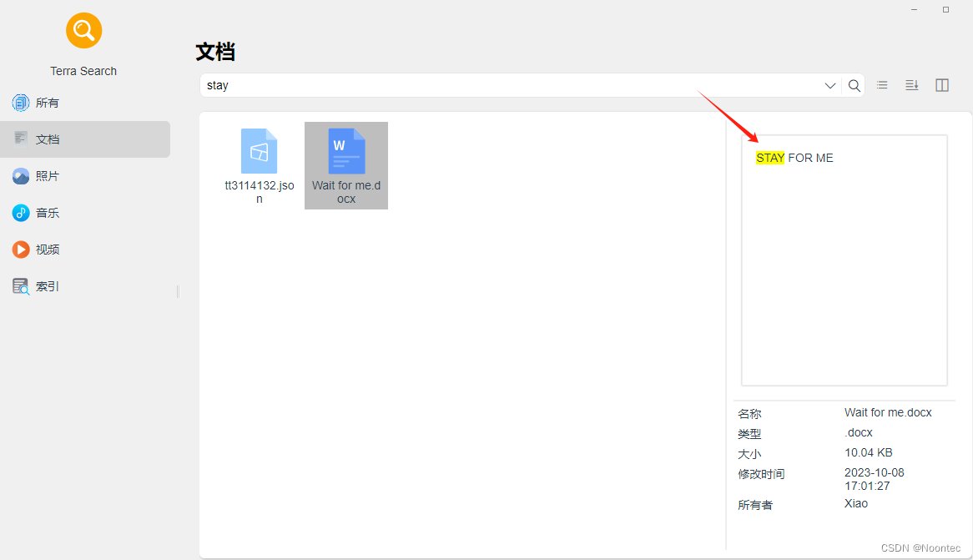Click the Terra Search orange logo
The height and width of the screenshot is (560, 973).
pos(83,30)
